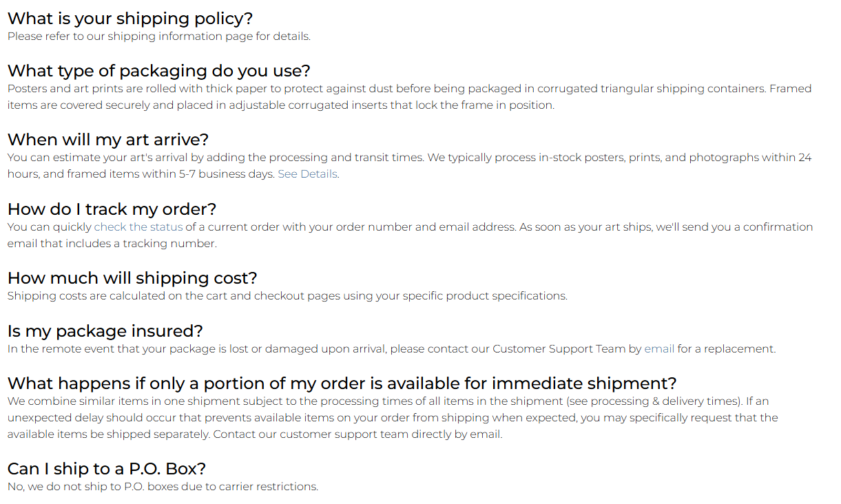Select the "What type of packaging do you use?" heading

point(158,71)
